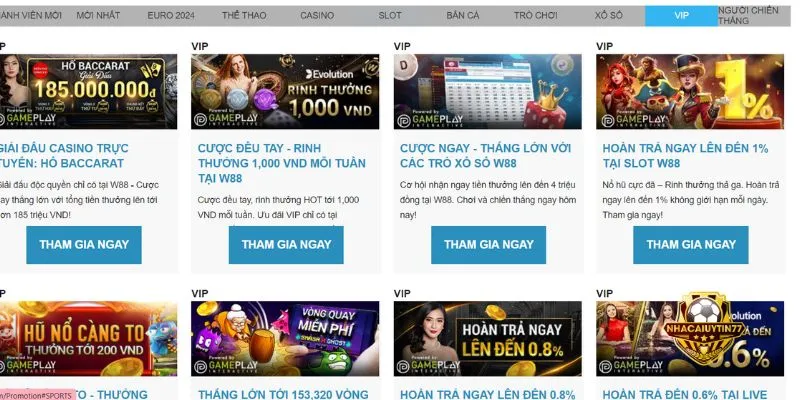Click the 1% slot cashback banner
The height and width of the screenshot is (400, 800).
click(x=690, y=91)
